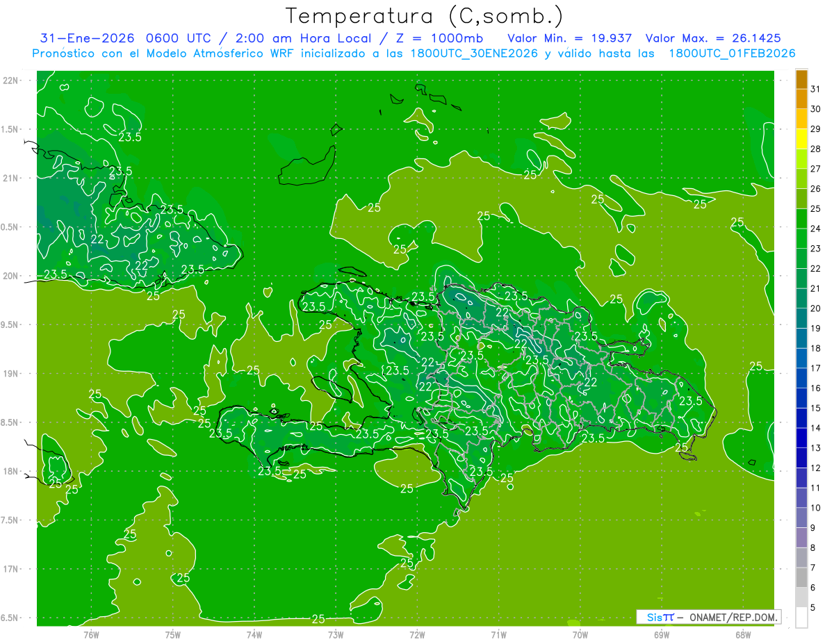Click the 18N latitude axis label

(10, 472)
